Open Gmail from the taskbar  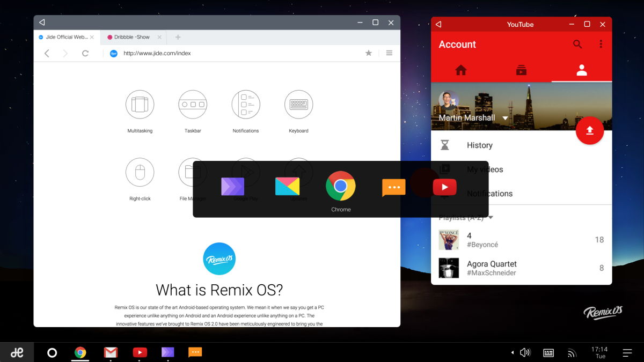111,352
